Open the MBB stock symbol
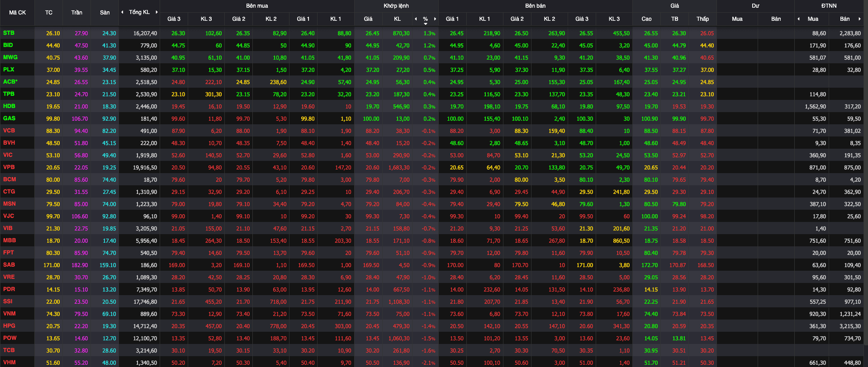The height and width of the screenshot is (367, 868). click(x=9, y=240)
